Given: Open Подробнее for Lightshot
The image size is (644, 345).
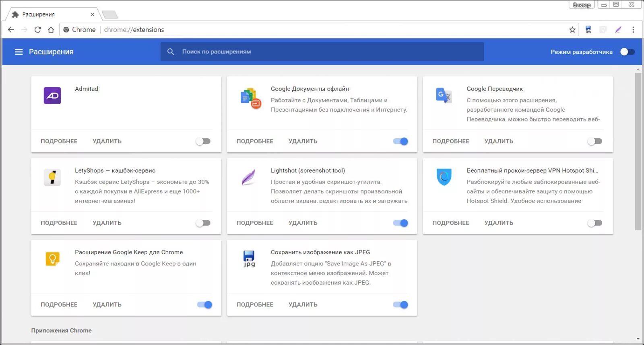Looking at the screenshot, I should [255, 223].
